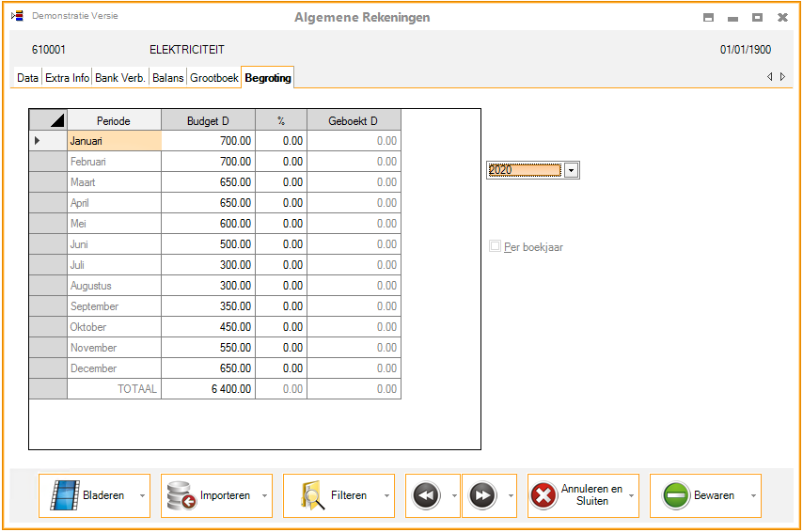Toggle the Per boekjaar checkbox
This screenshot has height=532, width=803.
tap(495, 247)
